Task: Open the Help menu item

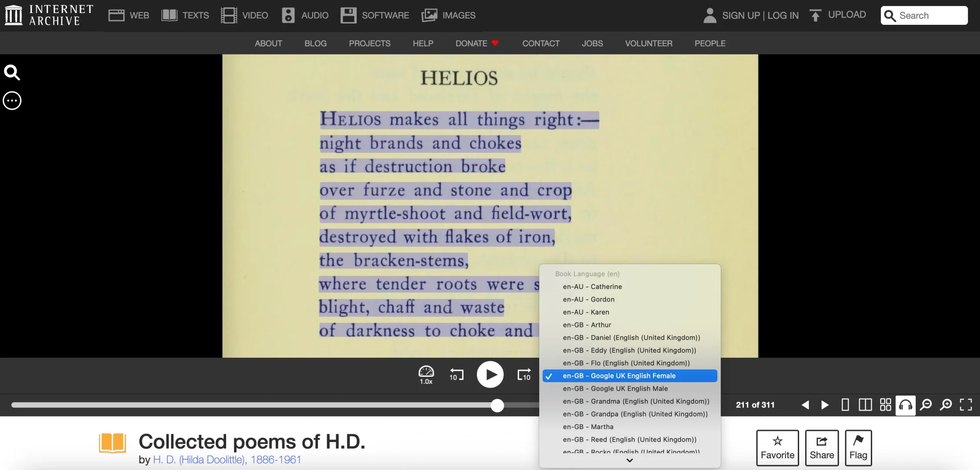Action: tap(423, 44)
